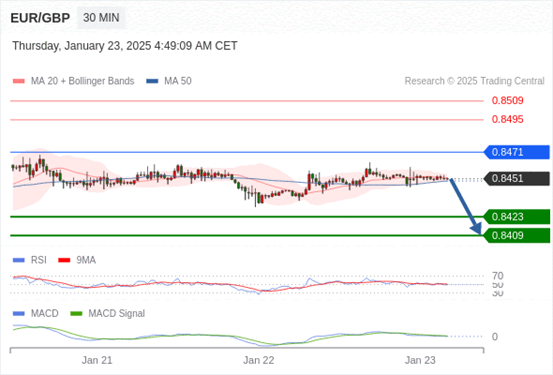Viewport: 553px width, 375px height.
Task: Click the 0.8509 resistance label
Action: (x=508, y=101)
